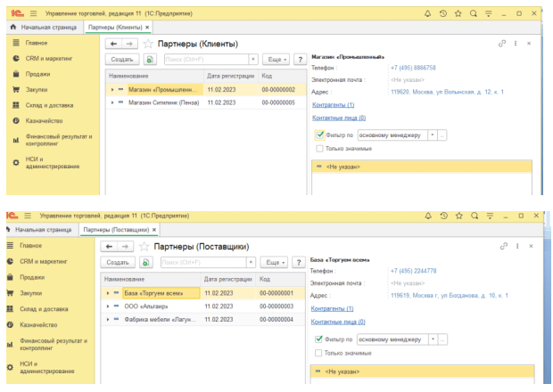Open Еще dropdown in Поставщики toolbar
This screenshot has width=553, height=392.
tap(275, 263)
